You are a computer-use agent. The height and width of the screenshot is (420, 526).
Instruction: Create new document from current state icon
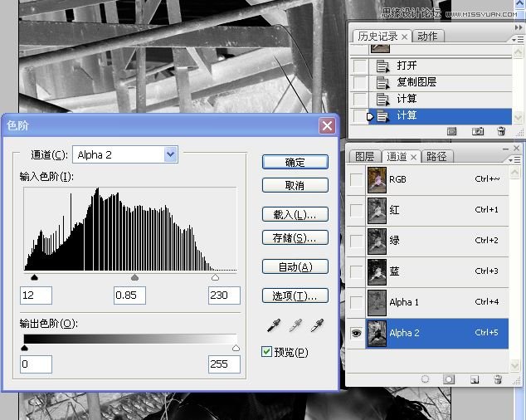click(x=451, y=131)
